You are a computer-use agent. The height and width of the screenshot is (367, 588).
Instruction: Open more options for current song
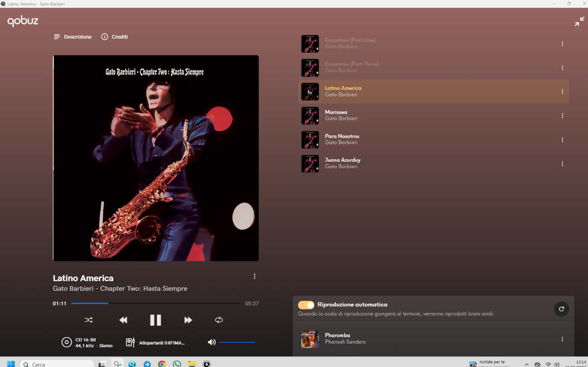[x=254, y=277]
